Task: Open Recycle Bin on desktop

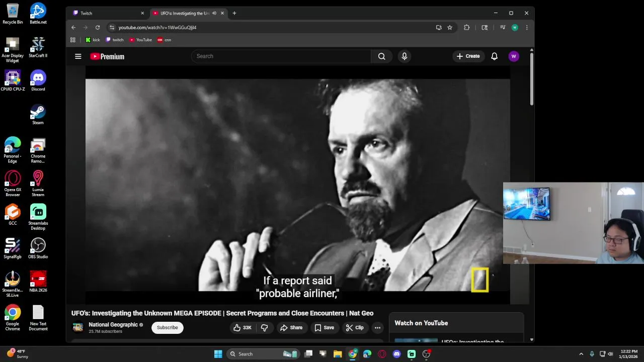Action: point(13,14)
